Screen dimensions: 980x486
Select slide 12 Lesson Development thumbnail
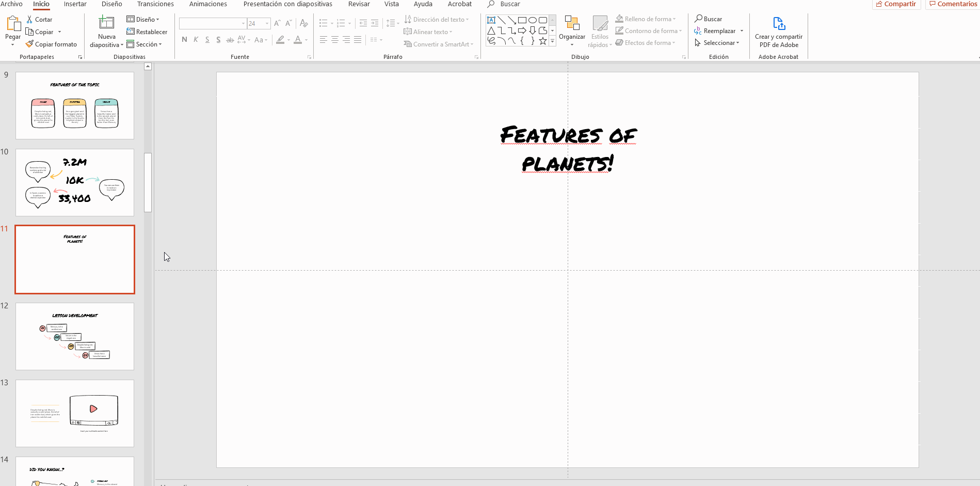(x=75, y=336)
